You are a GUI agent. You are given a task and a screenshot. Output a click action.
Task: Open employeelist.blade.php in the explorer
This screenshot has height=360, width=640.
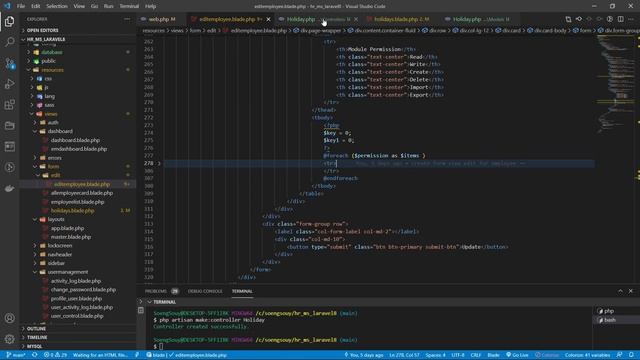click(77, 202)
